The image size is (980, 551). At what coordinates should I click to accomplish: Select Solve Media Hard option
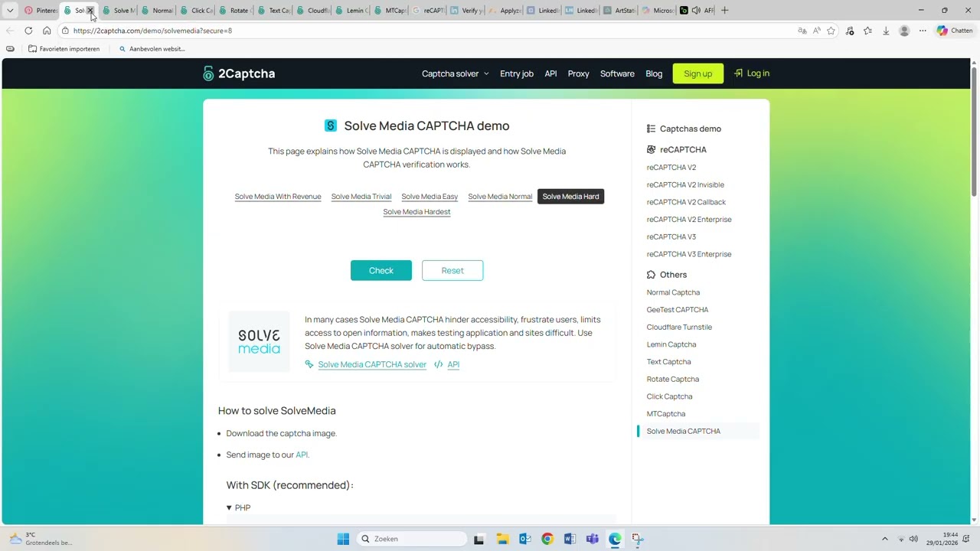pyautogui.click(x=570, y=197)
